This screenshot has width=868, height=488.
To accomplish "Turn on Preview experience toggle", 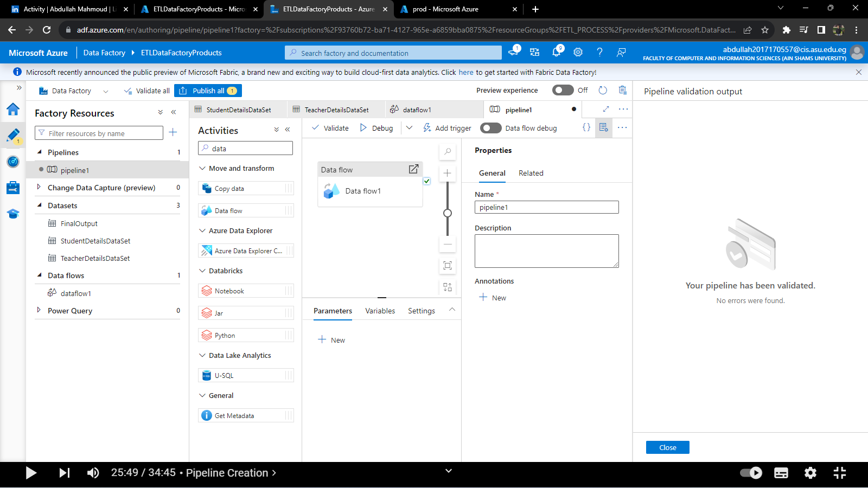I will [563, 90].
